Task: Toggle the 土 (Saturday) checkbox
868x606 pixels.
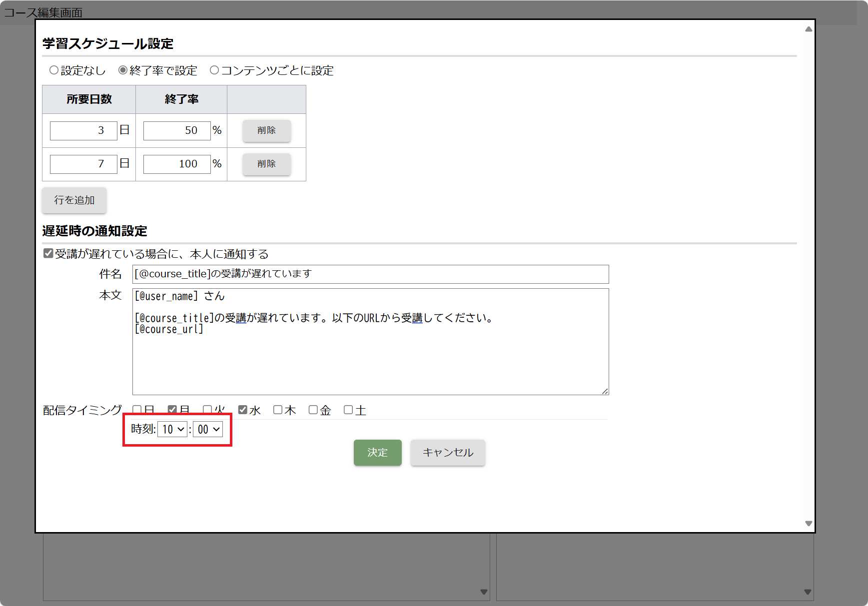Action: [348, 410]
